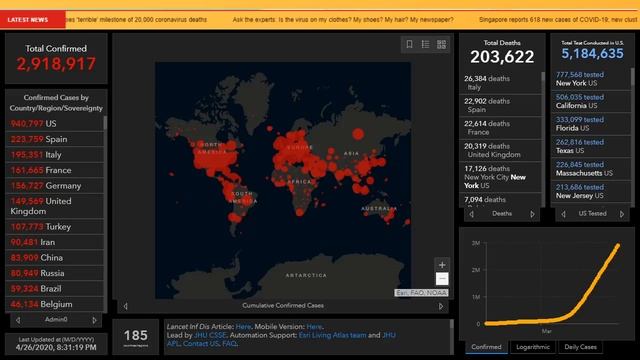This screenshot has width=640, height=360.
Task: Select the 26,384 deaths Italy entry
Action: click(501, 83)
